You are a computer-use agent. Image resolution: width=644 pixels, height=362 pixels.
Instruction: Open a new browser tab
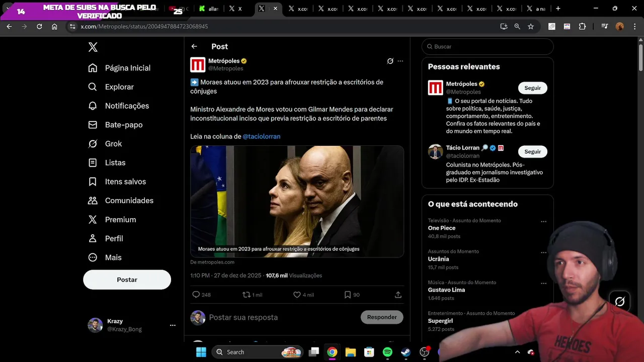tap(558, 9)
